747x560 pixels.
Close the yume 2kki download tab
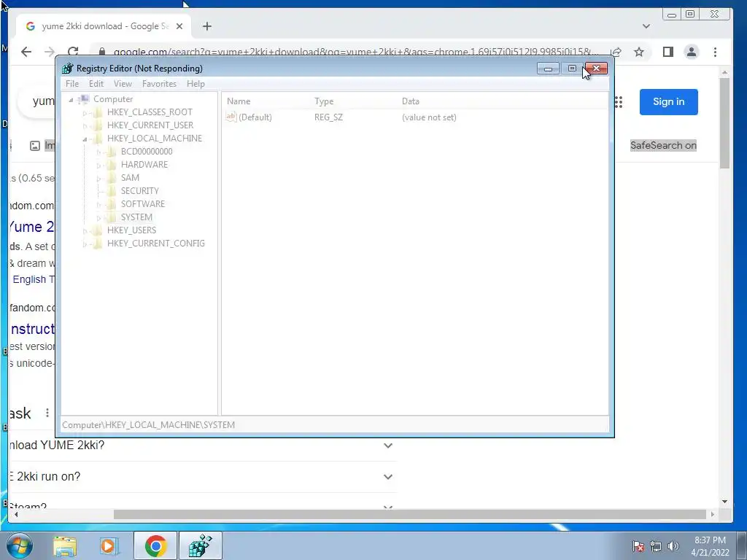pos(179,26)
